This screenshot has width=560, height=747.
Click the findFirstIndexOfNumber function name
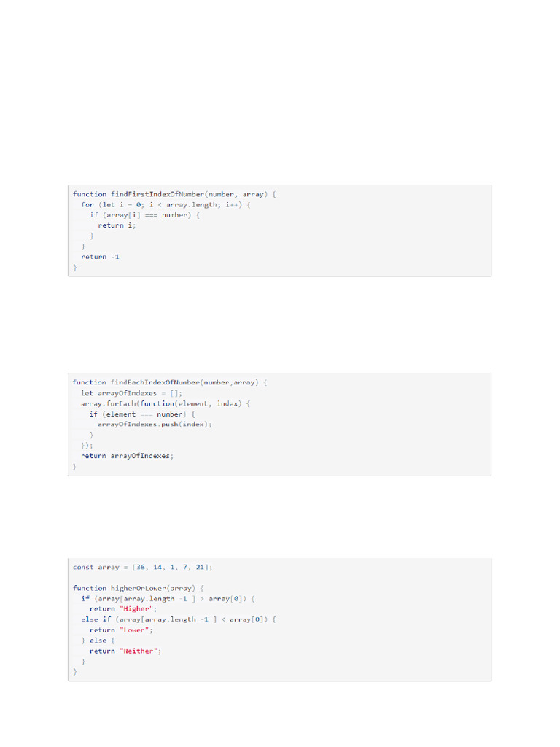157,194
